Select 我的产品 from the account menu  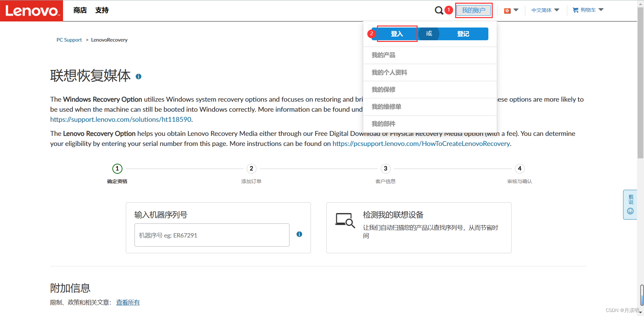tap(383, 55)
